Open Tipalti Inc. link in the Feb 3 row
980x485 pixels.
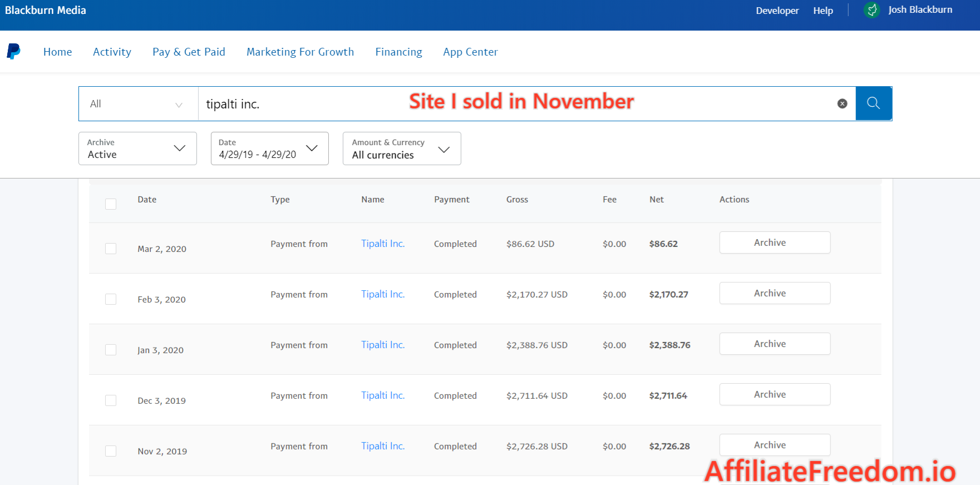click(383, 294)
